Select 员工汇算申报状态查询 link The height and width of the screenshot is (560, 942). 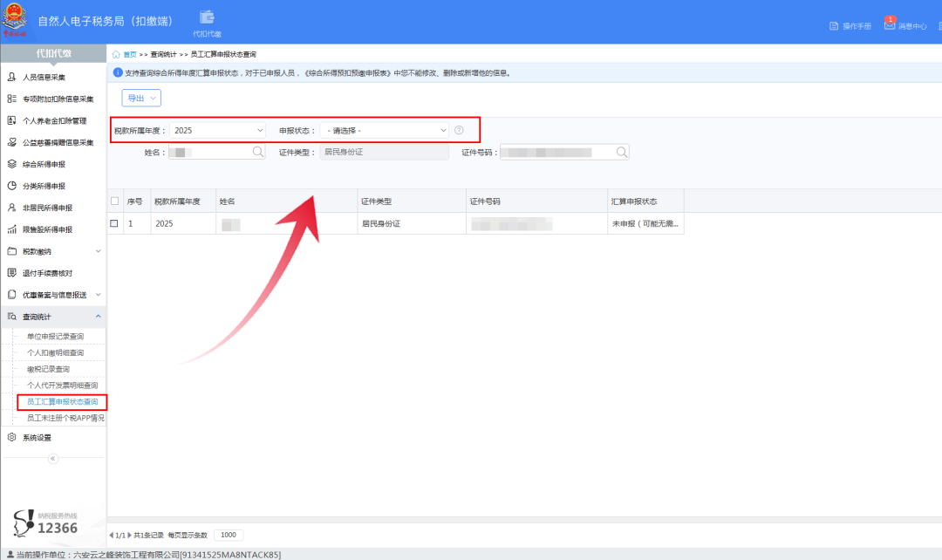coord(63,402)
